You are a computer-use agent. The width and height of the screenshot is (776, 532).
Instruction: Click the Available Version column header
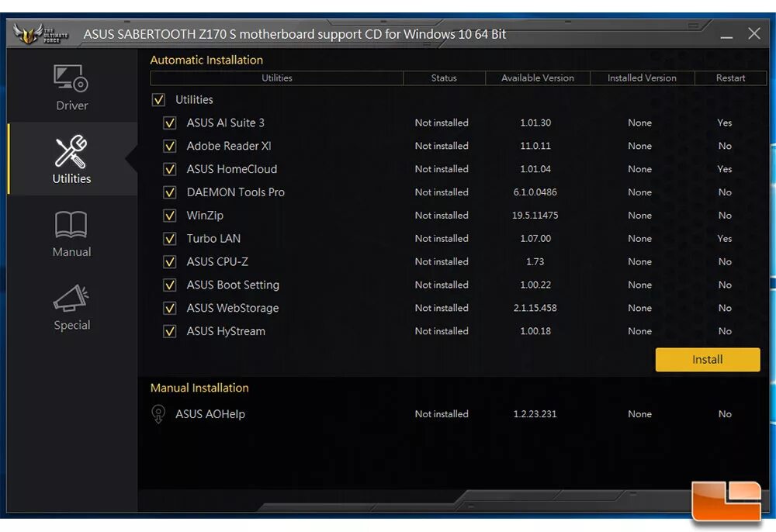[x=538, y=78]
